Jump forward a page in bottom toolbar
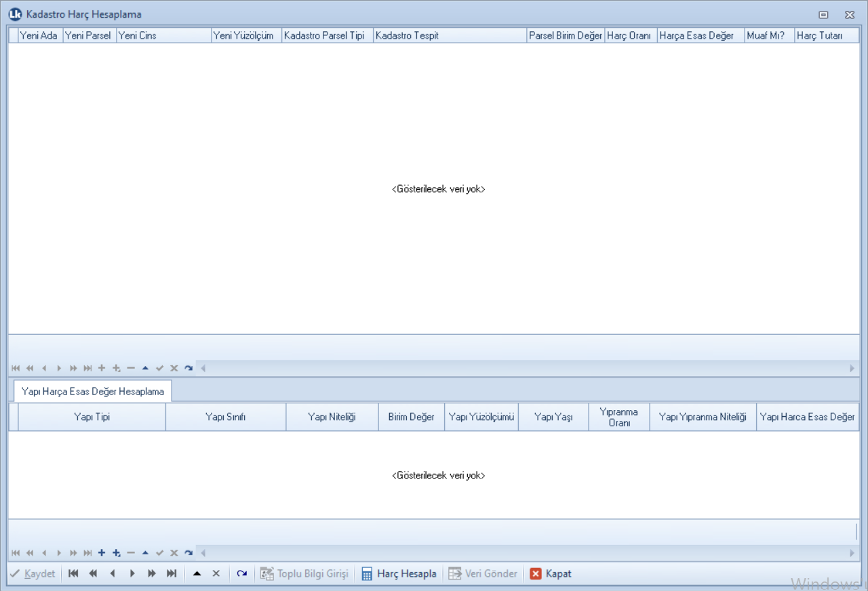Screen dimensions: 868x591 coord(152,573)
